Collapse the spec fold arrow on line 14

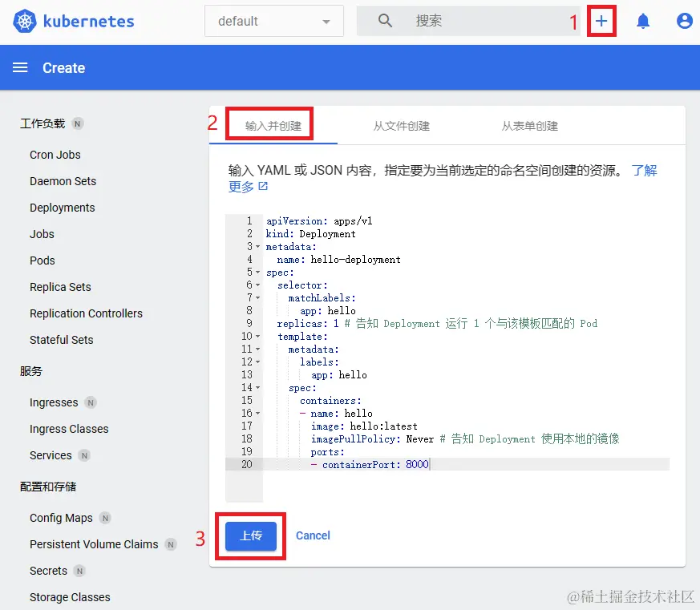[x=257, y=388]
